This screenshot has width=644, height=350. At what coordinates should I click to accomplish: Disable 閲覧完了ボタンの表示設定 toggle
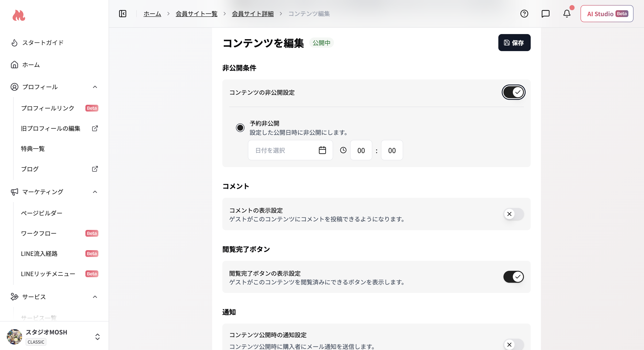[x=513, y=277]
